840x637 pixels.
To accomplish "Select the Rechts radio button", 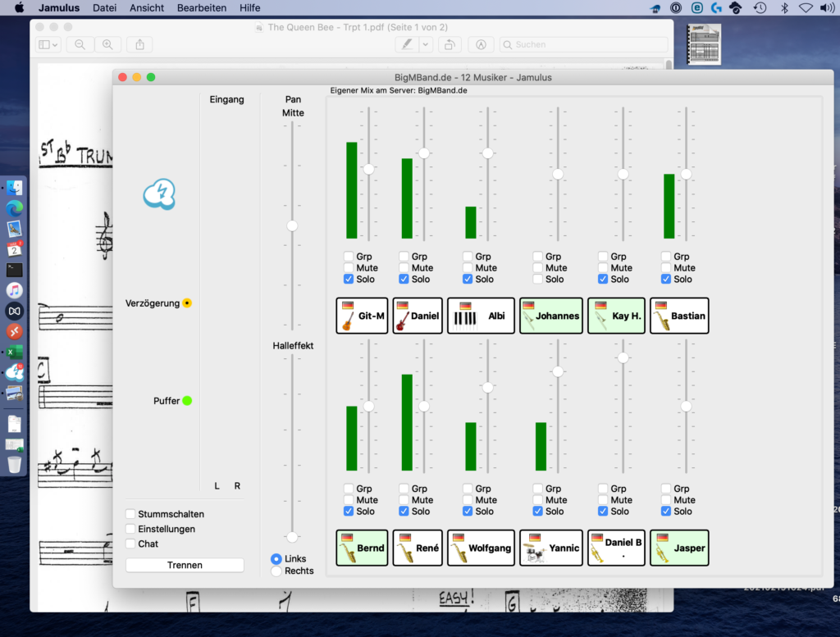I will (x=276, y=571).
